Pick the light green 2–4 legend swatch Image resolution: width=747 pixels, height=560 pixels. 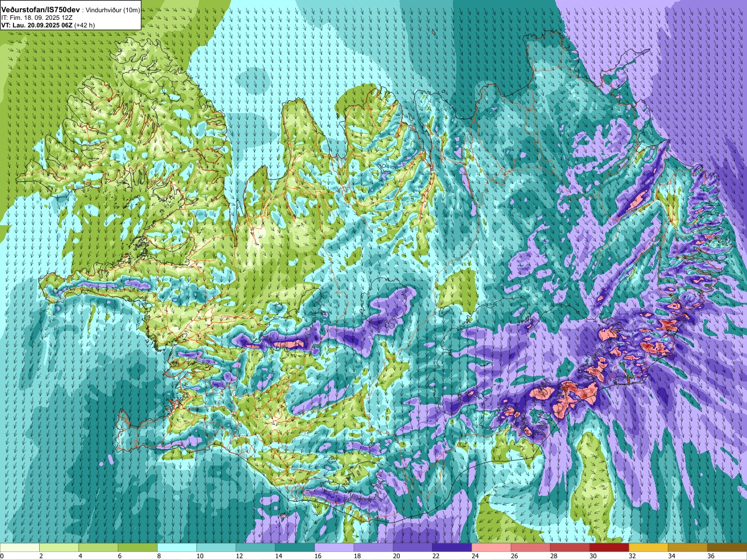[59, 548]
